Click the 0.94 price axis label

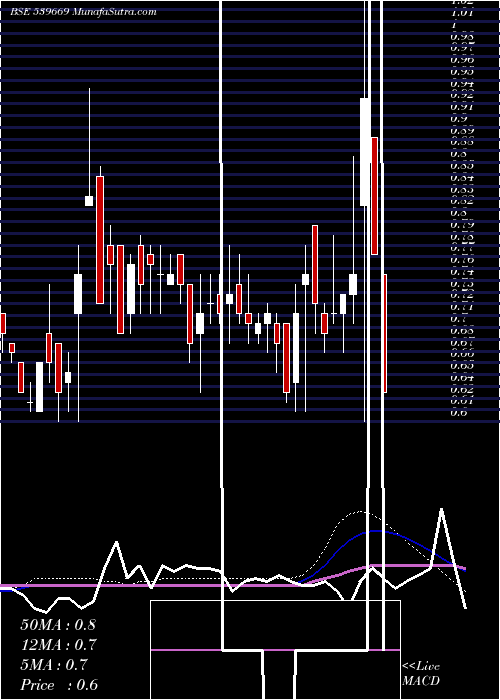tap(462, 83)
